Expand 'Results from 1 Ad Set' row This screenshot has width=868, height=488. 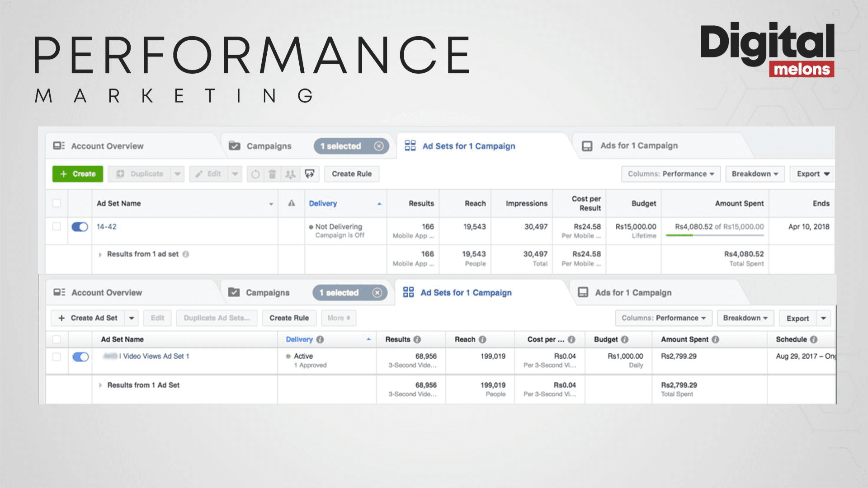tap(100, 385)
